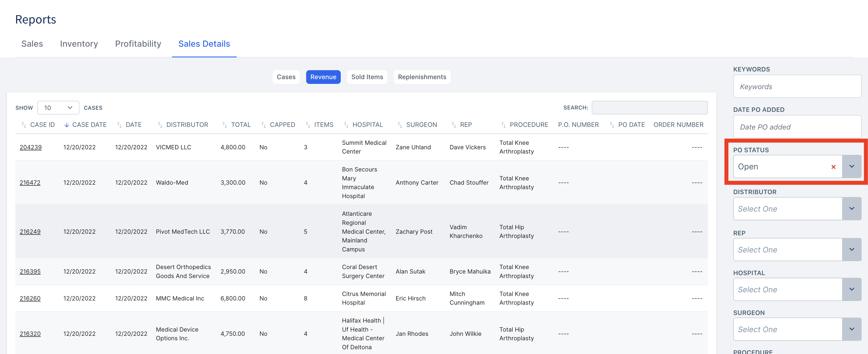Open the Show 10 cases dropdown
868x354 pixels.
pyautogui.click(x=58, y=108)
